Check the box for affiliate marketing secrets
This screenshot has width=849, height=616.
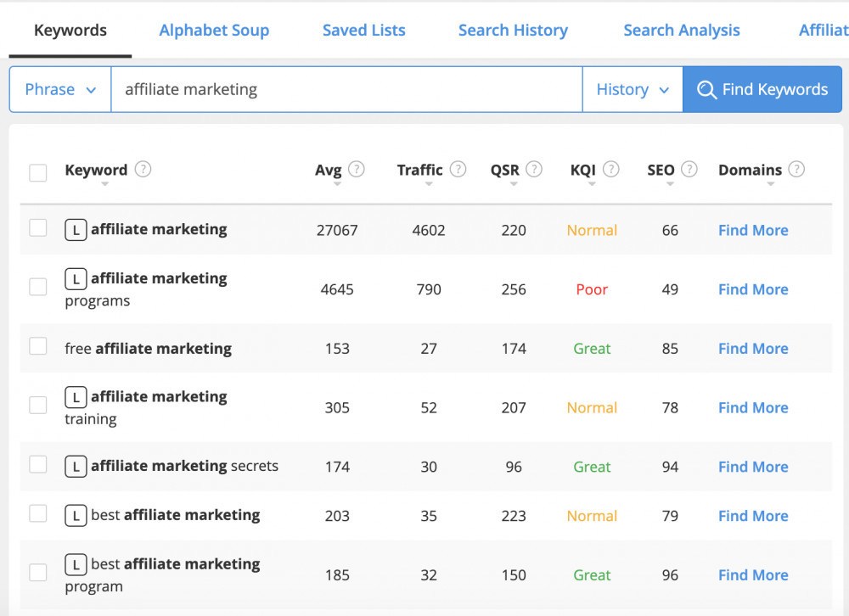(38, 464)
